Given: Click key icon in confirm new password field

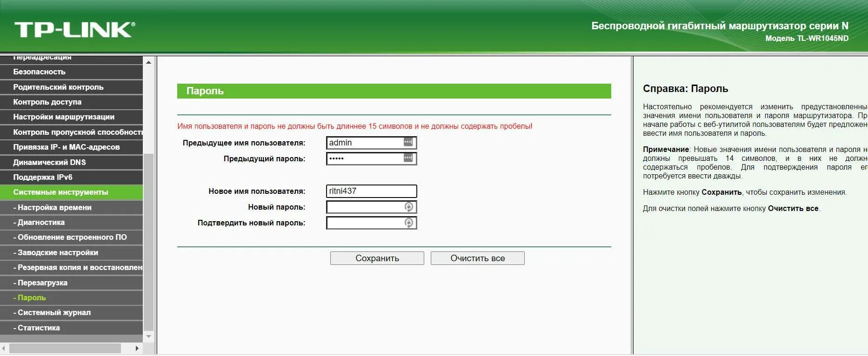Looking at the screenshot, I should pos(408,223).
